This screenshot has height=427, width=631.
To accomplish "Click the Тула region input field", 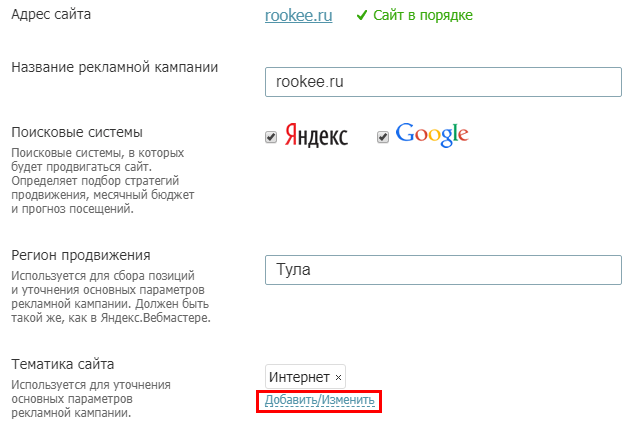I will pyautogui.click(x=443, y=270).
